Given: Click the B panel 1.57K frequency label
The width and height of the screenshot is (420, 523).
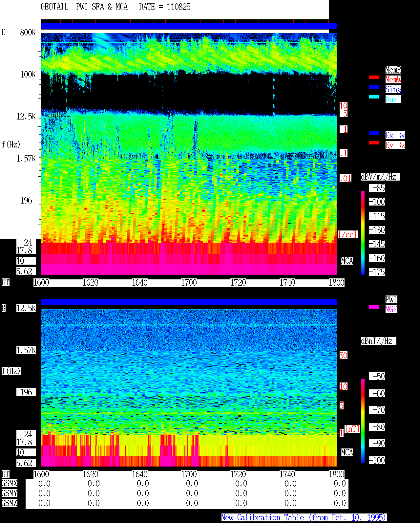Looking at the screenshot, I should pos(26,350).
